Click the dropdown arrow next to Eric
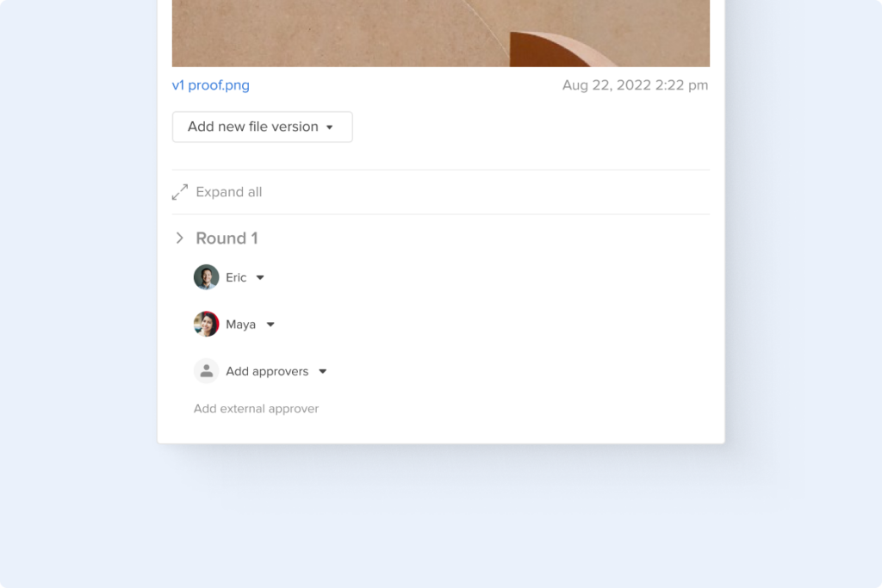This screenshot has width=882, height=588. coord(260,277)
